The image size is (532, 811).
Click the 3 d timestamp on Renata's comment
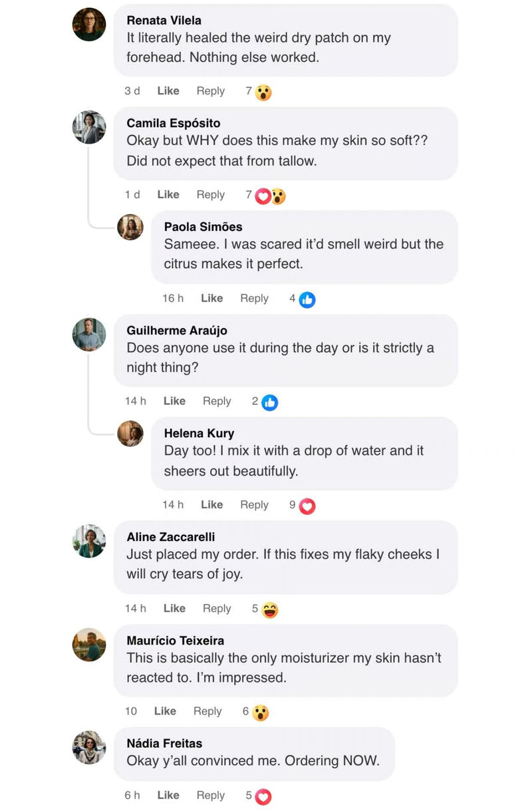click(x=132, y=91)
